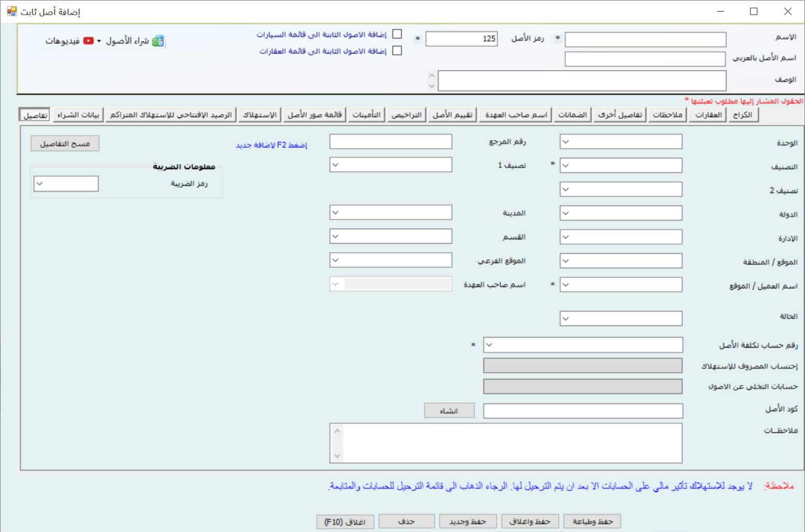This screenshot has width=805, height=532.
Task: Enable adding asset to السيارات list checkbox
Action: [x=397, y=34]
